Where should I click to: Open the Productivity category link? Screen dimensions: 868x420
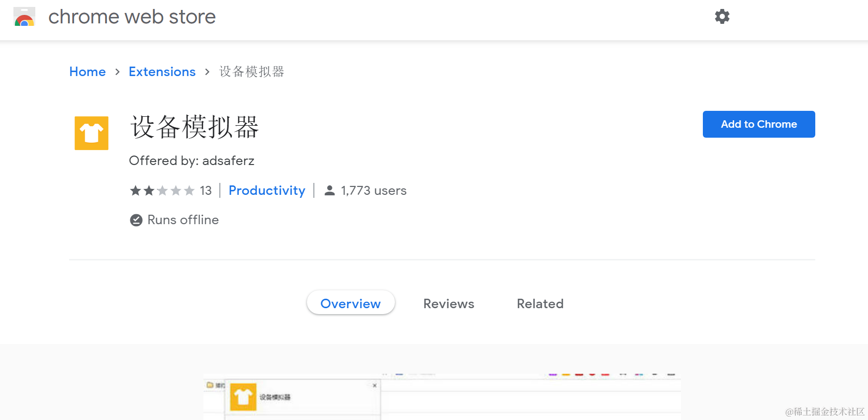coord(267,190)
